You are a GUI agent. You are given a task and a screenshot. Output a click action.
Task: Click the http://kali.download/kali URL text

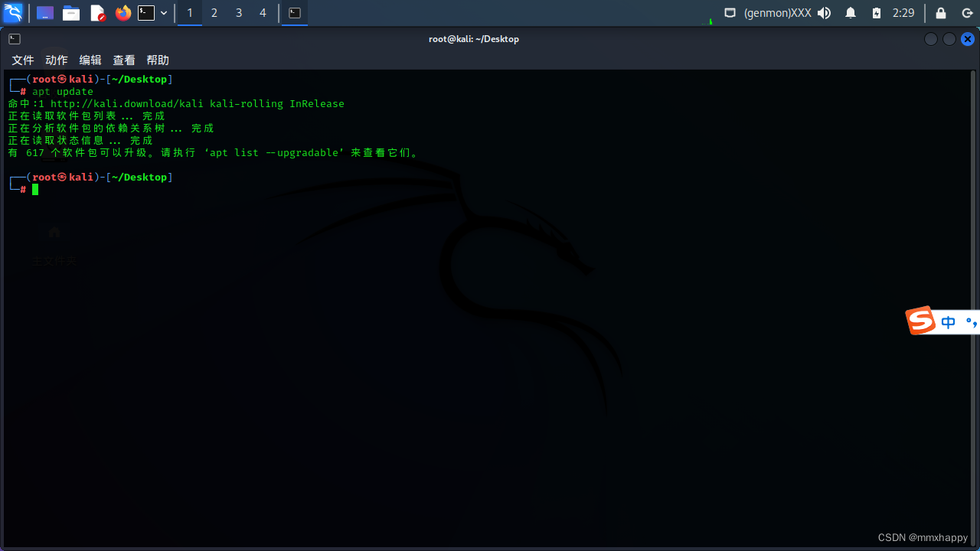(127, 104)
